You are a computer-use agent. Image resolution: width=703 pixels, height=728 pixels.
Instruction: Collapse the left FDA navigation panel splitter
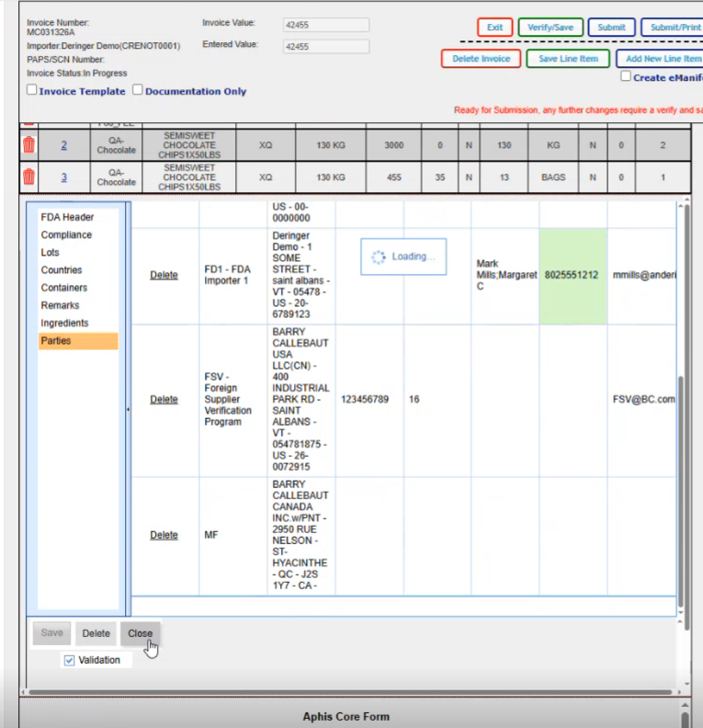[x=128, y=409]
